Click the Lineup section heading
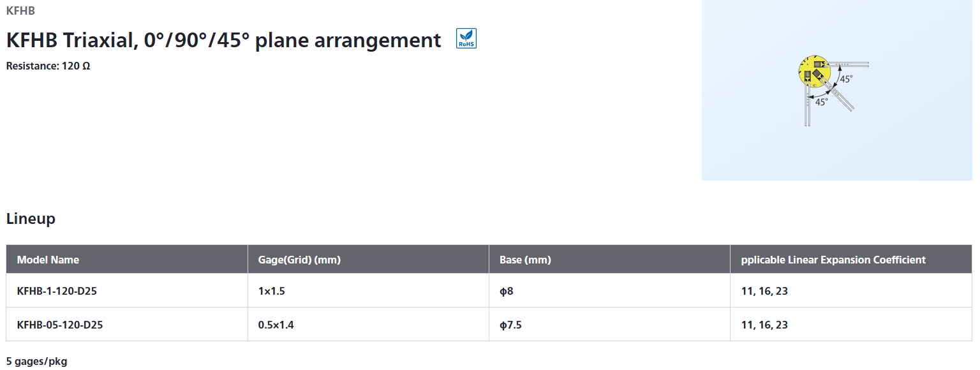 coord(31,219)
